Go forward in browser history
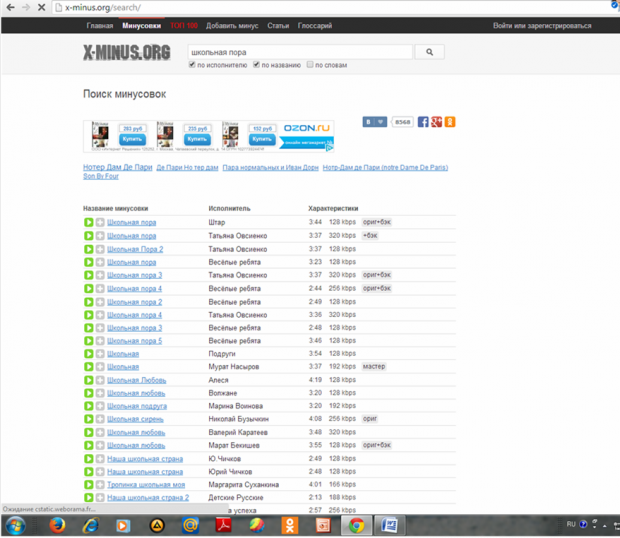This screenshot has width=620, height=538. tap(26, 7)
